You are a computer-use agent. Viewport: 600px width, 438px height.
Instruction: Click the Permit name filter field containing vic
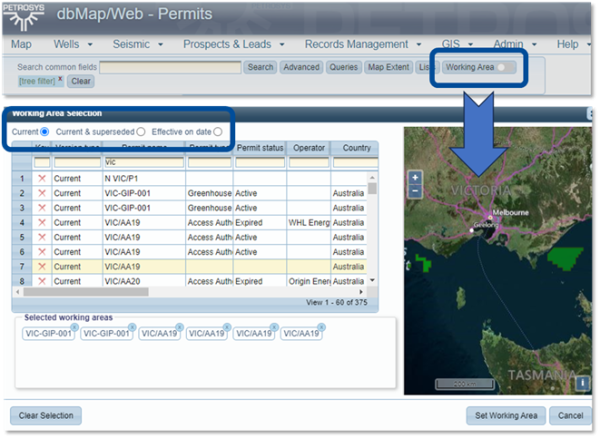pyautogui.click(x=144, y=162)
